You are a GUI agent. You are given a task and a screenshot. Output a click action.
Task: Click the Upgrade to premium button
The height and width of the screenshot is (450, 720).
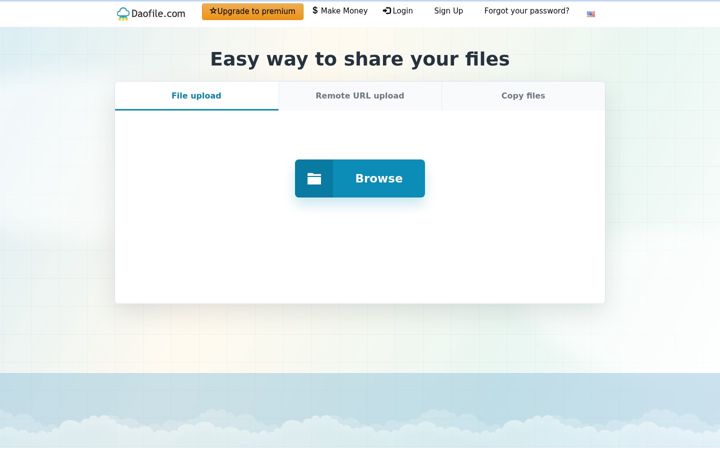253,11
